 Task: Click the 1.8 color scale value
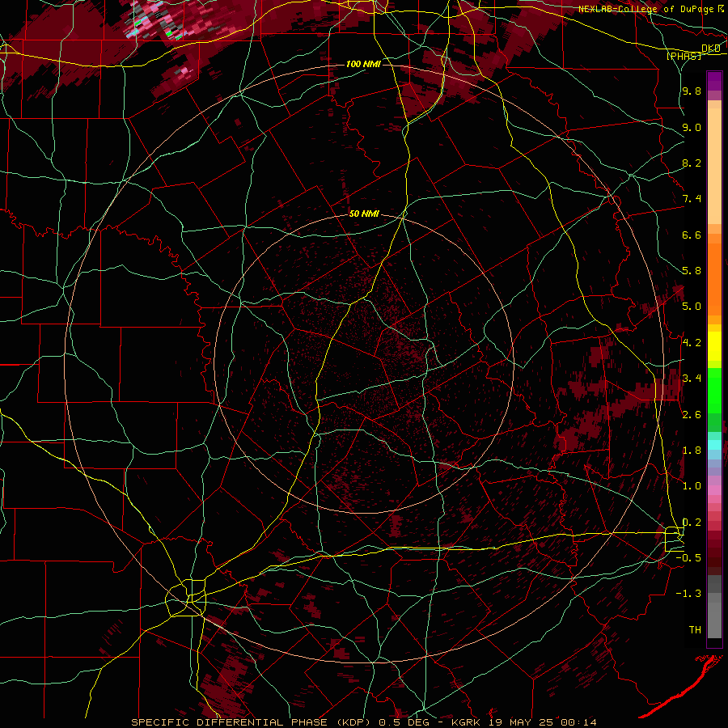692,451
